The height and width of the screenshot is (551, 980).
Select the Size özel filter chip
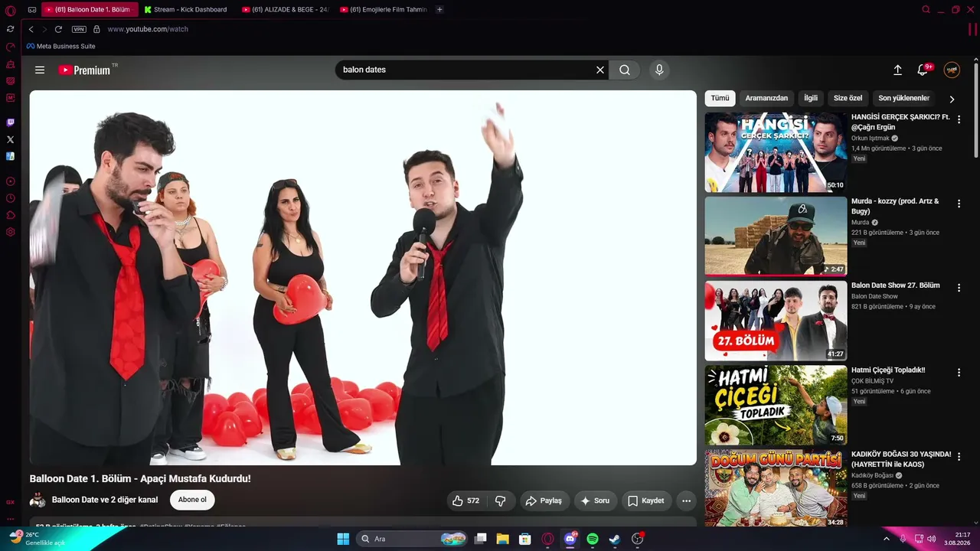coord(848,98)
